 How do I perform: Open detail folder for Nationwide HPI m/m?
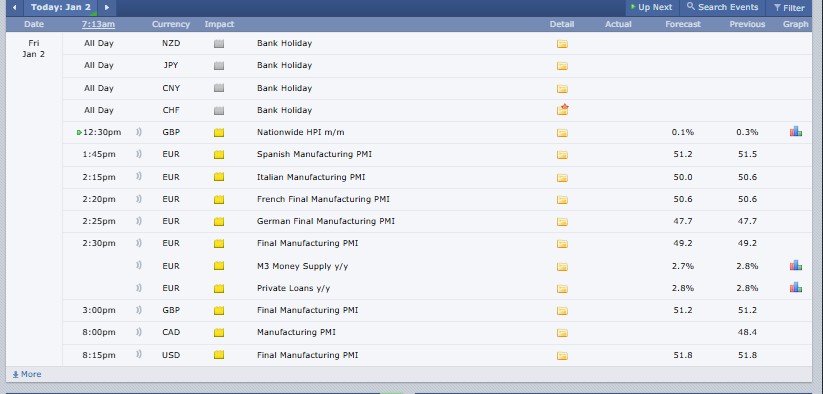pyautogui.click(x=562, y=133)
